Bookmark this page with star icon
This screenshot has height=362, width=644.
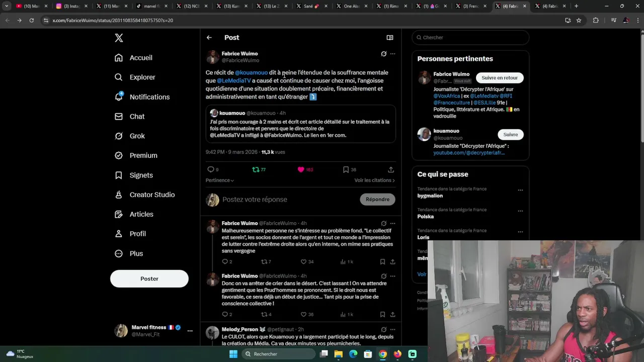pos(579,21)
